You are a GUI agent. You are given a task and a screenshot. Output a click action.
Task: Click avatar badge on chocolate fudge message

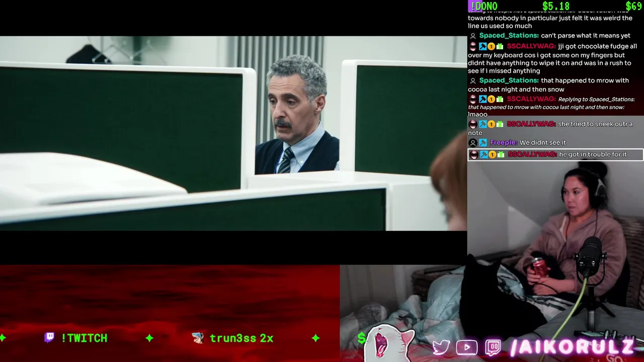pos(473,46)
